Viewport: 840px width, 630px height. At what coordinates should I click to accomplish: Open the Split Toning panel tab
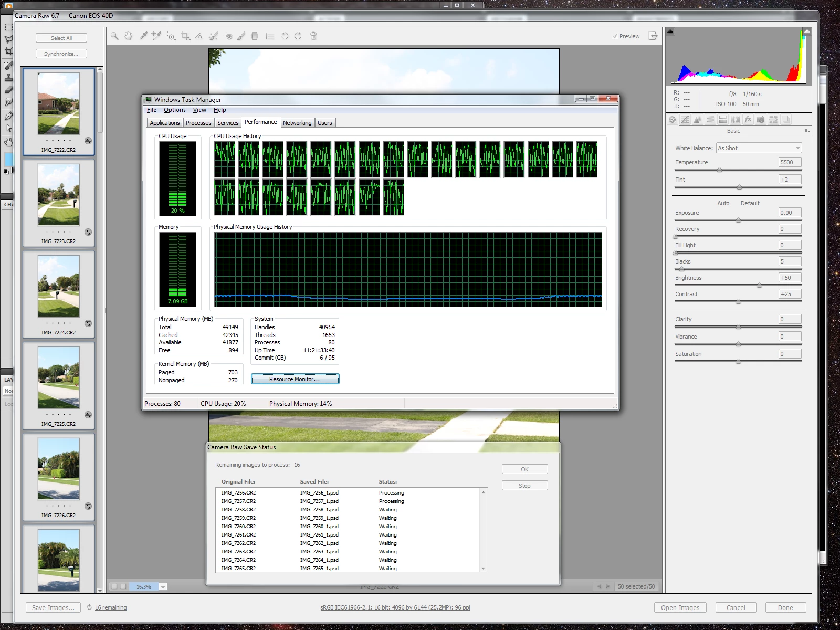point(723,120)
